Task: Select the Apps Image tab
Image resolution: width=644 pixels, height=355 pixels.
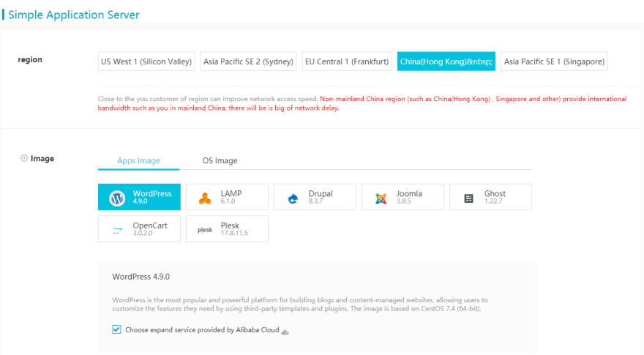Action: (x=138, y=160)
